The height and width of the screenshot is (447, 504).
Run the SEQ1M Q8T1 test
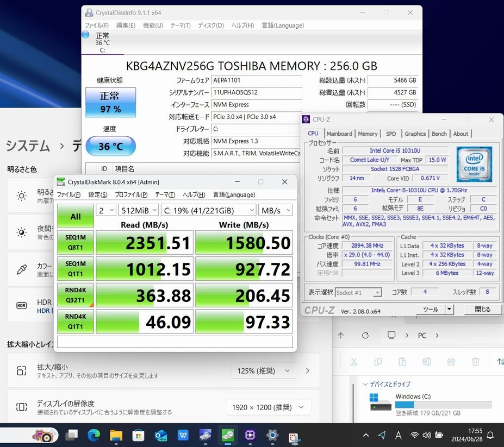pos(76,242)
